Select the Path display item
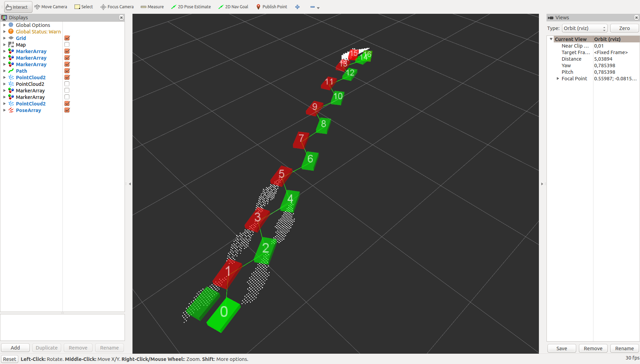The image size is (640, 364). point(21,71)
